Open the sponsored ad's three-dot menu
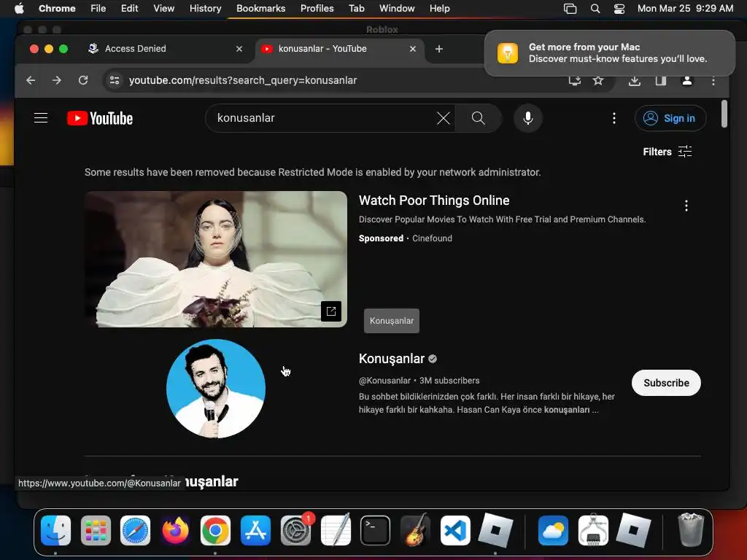747x560 pixels. pos(686,206)
